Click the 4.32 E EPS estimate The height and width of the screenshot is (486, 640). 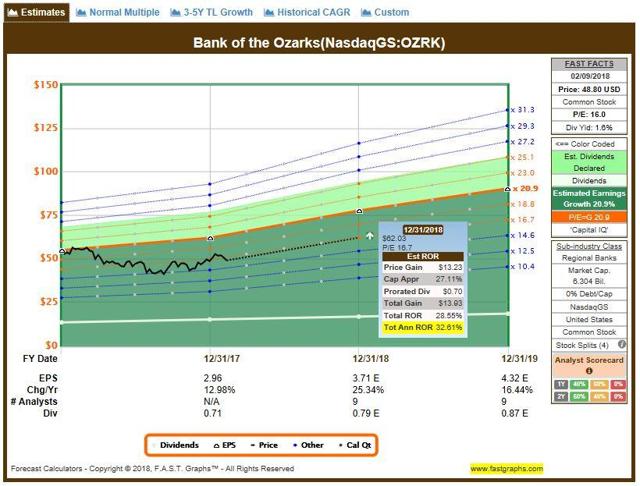(515, 378)
